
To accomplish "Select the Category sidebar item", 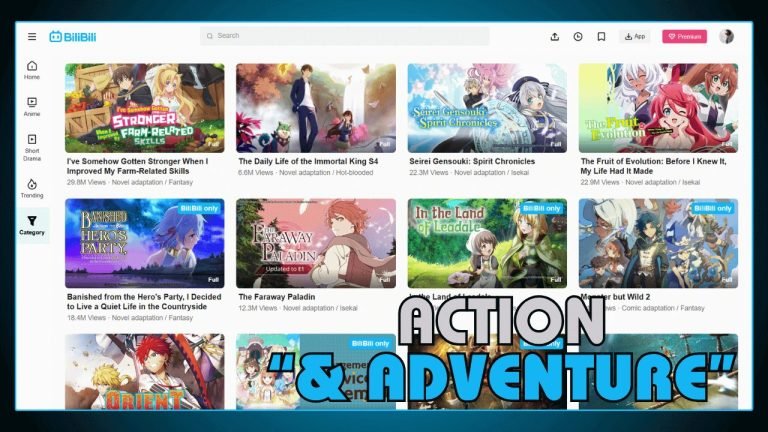I will [32, 225].
